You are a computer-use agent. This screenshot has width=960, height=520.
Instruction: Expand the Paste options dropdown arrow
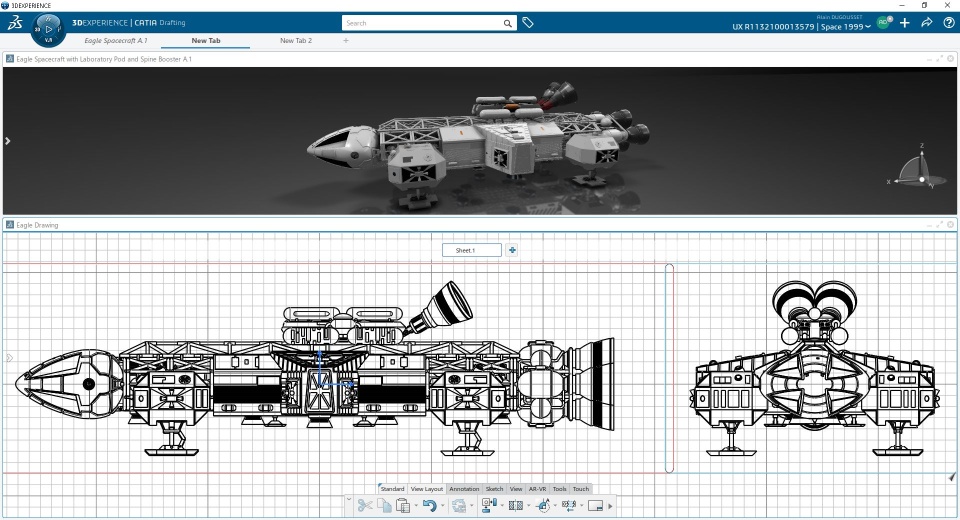416,506
